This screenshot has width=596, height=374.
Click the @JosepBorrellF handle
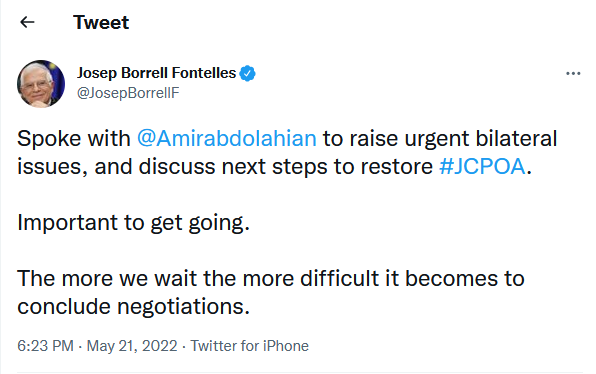(128, 93)
